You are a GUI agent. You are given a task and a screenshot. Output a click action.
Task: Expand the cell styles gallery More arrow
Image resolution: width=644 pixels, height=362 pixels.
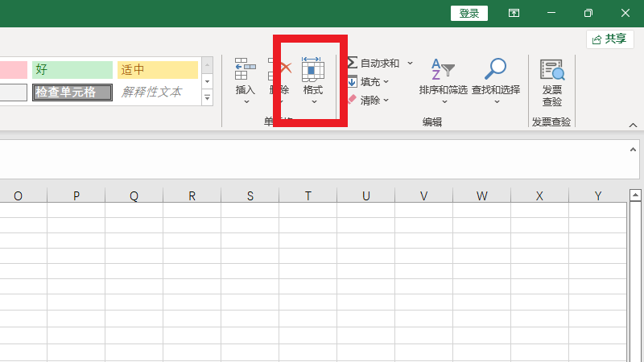click(207, 98)
